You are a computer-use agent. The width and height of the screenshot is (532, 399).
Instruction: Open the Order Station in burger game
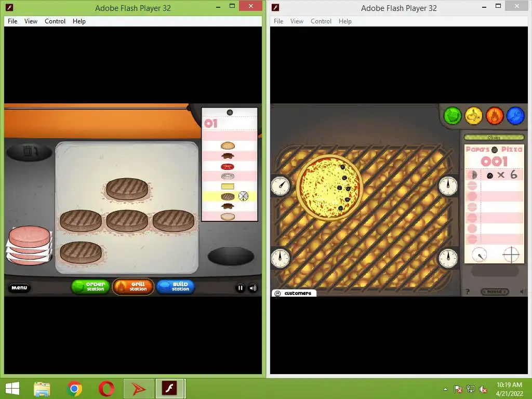tap(90, 287)
